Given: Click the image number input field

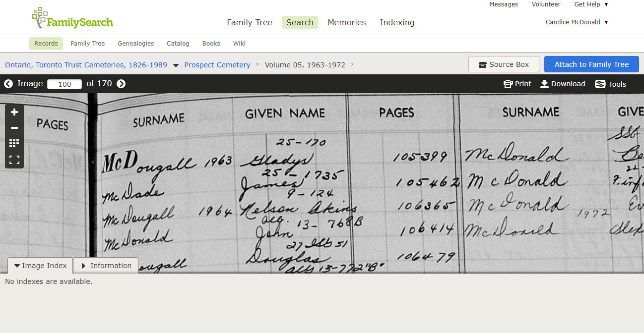Looking at the screenshot, I should click(x=64, y=84).
